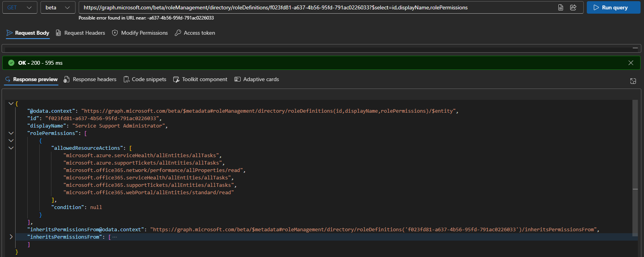The height and width of the screenshot is (257, 644).
Task: Click the "rolePermissions" key
Action: tap(53, 133)
